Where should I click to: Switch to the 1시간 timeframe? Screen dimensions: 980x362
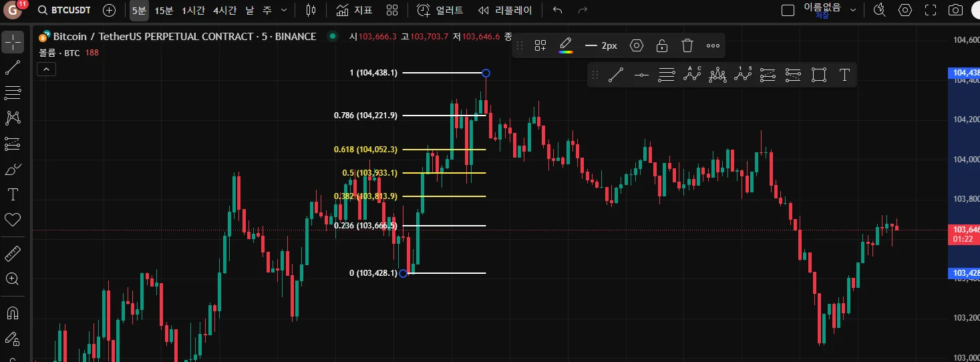(x=193, y=10)
